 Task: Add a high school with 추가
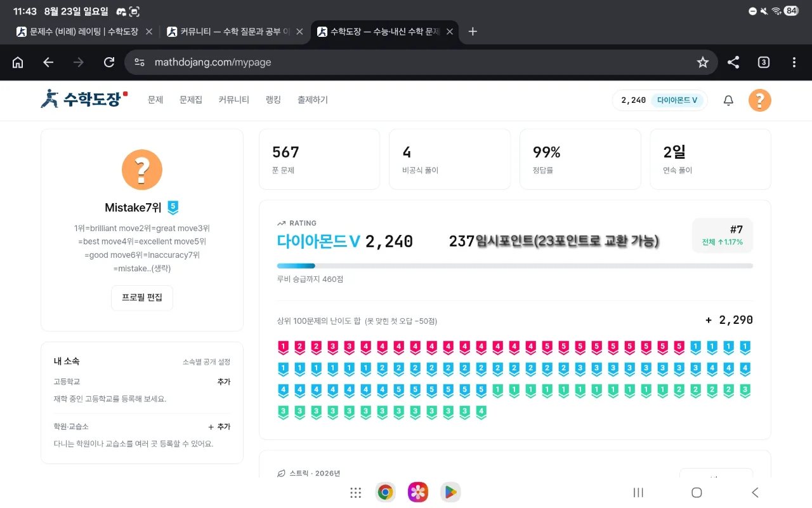[x=223, y=382]
